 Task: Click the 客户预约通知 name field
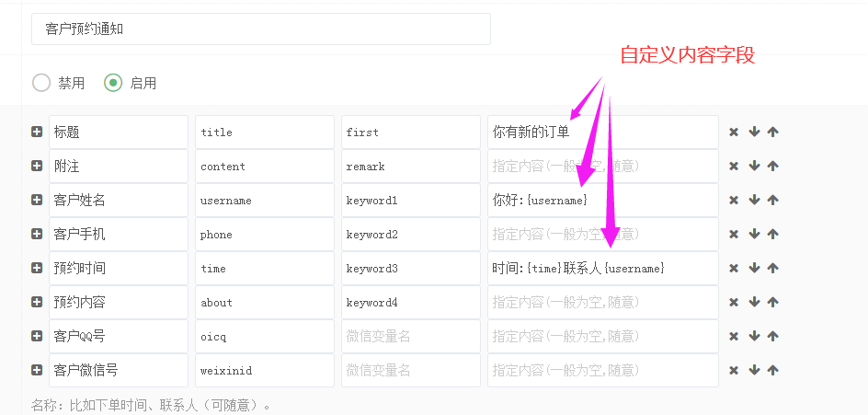tap(260, 29)
